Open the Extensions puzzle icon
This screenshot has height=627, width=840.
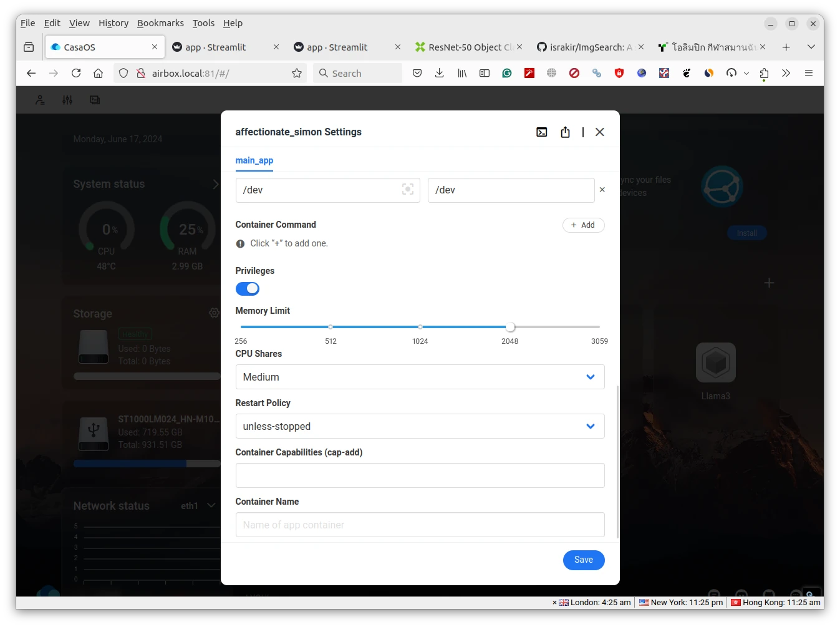764,74
